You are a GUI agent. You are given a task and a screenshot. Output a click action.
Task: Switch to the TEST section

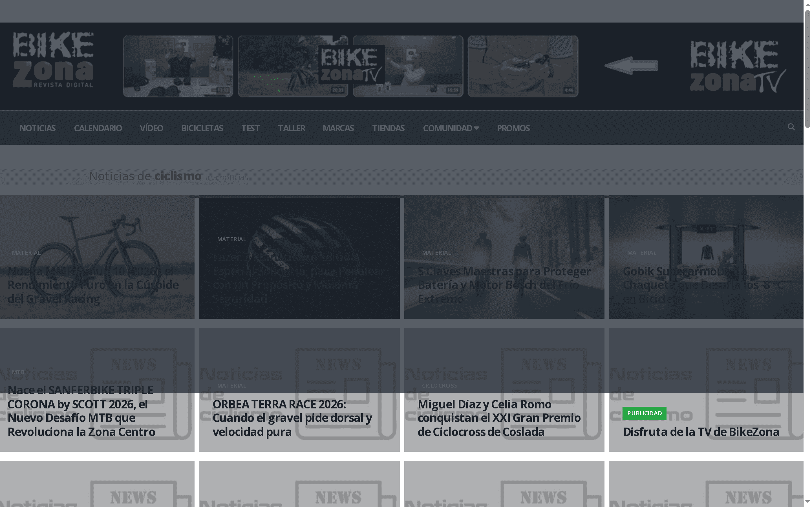[x=250, y=128]
